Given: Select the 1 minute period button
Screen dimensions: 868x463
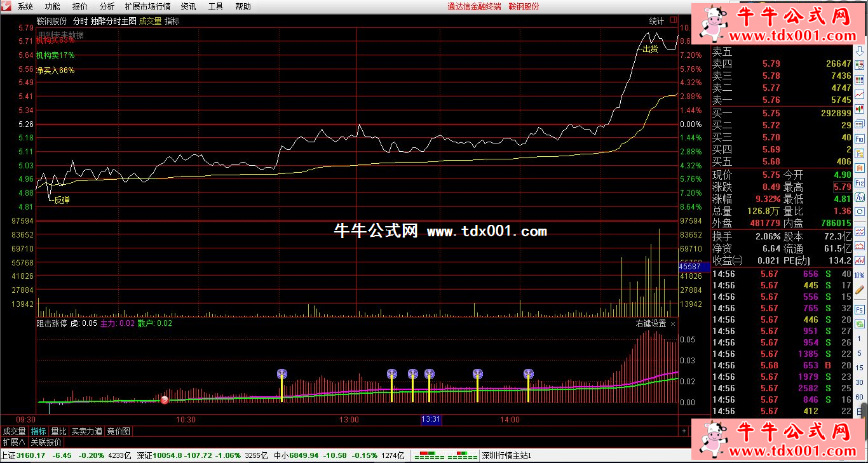Looking at the screenshot, I should coord(860,339).
